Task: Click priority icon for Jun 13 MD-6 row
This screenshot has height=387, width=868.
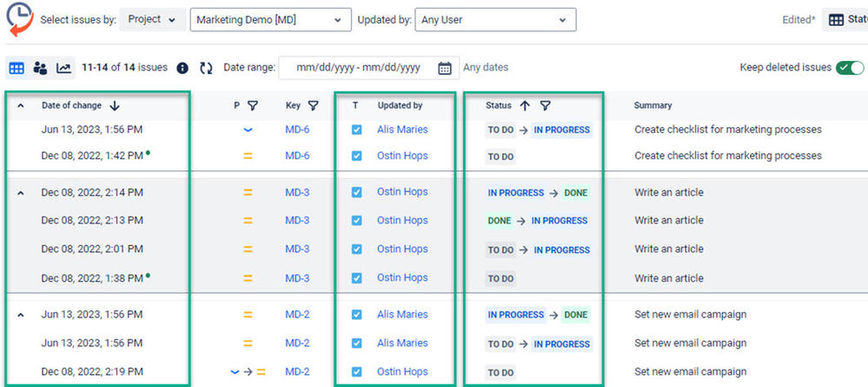Action: [x=248, y=130]
